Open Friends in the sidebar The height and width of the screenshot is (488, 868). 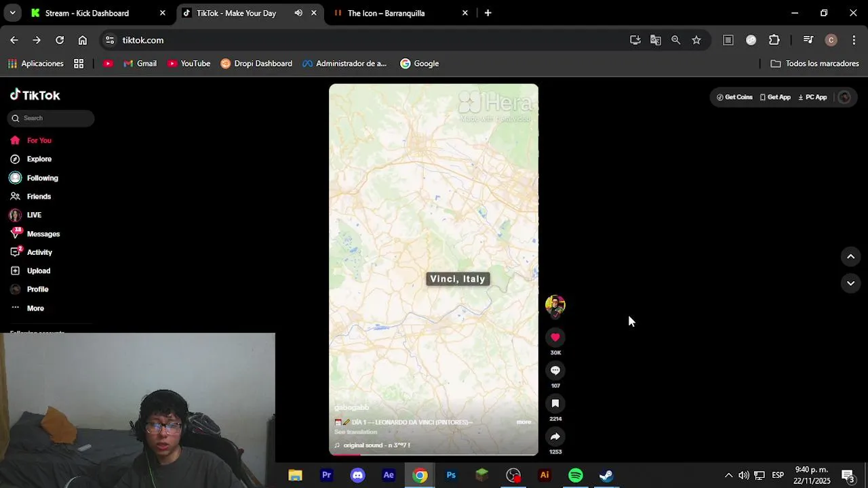click(x=31, y=197)
